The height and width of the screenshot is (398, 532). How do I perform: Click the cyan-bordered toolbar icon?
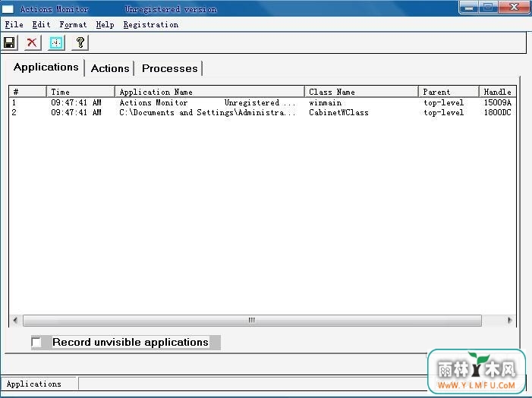pyautogui.click(x=56, y=42)
